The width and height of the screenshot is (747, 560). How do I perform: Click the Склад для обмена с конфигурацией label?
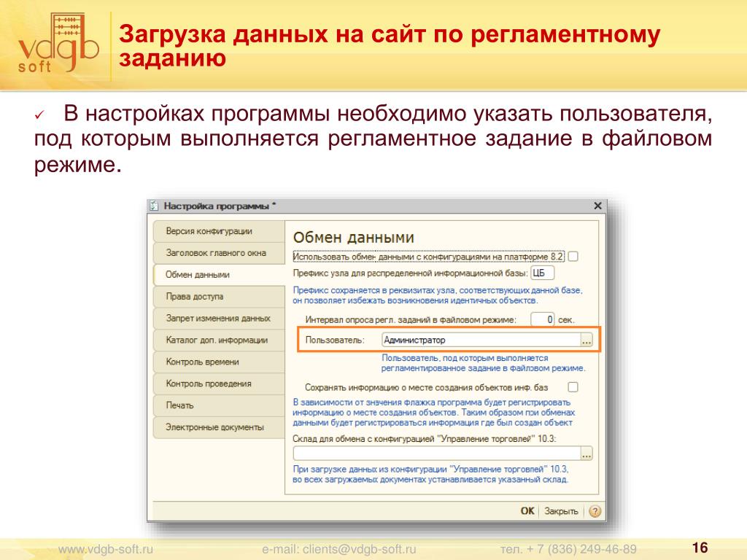tap(425, 438)
